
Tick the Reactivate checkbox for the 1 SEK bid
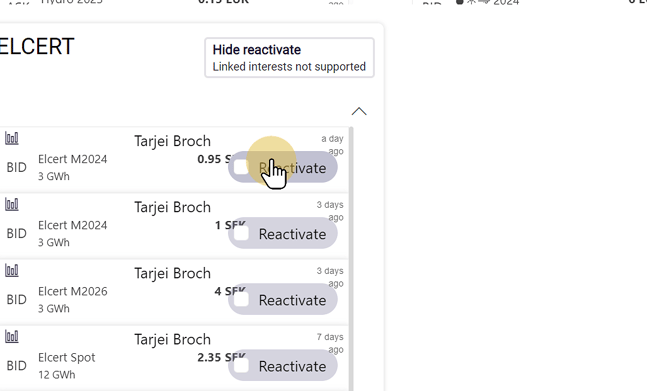pyautogui.click(x=241, y=233)
